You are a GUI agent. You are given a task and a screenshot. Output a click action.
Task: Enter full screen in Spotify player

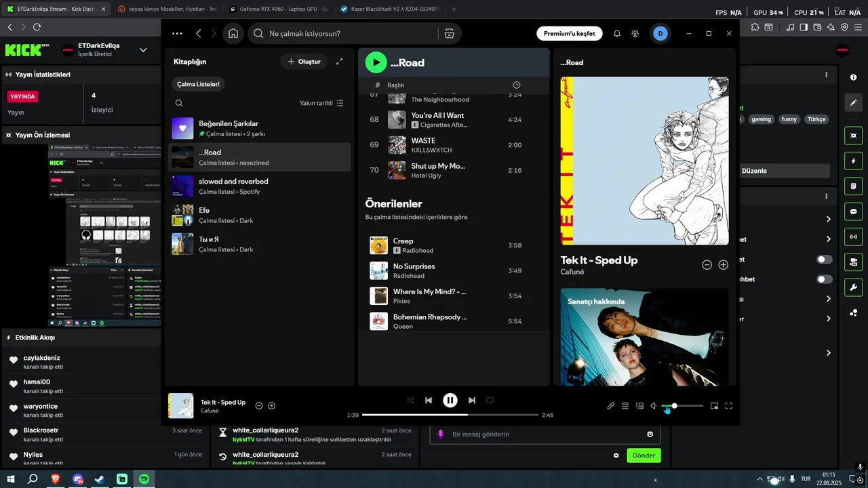pyautogui.click(x=729, y=406)
